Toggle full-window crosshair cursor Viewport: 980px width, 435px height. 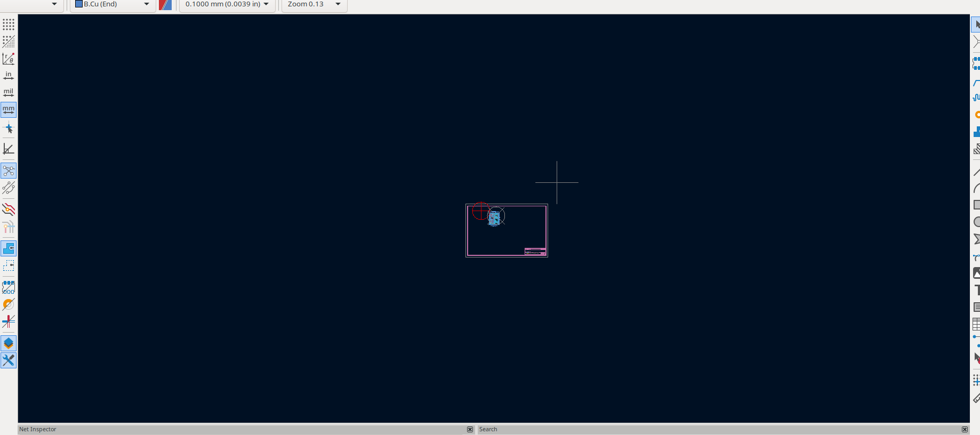(x=9, y=128)
